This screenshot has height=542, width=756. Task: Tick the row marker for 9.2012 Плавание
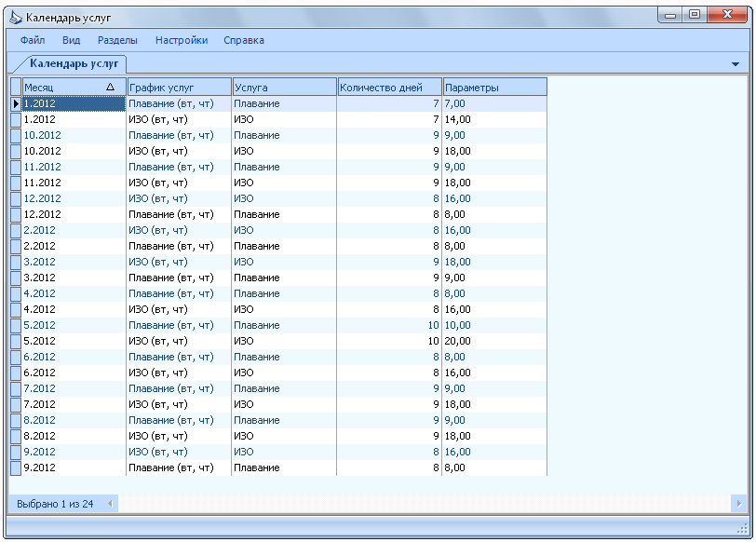point(16,467)
